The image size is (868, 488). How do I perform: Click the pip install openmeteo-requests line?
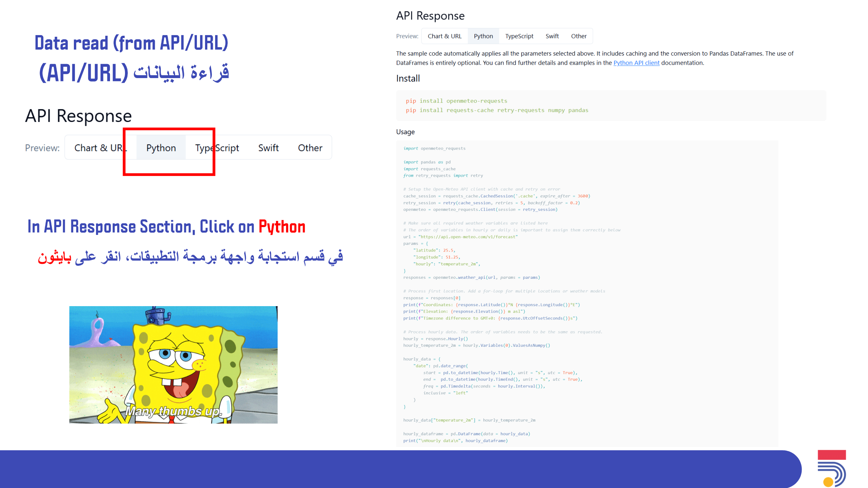[x=456, y=101]
